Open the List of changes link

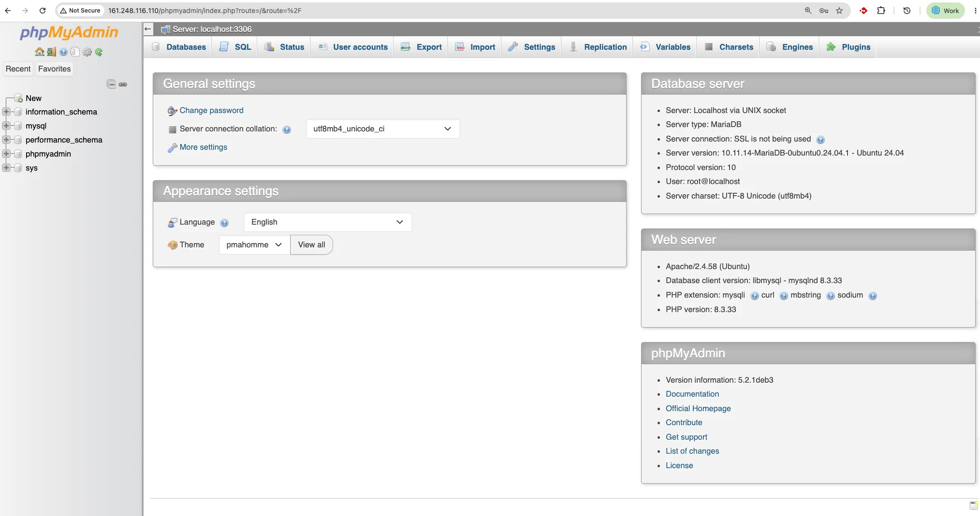pos(692,451)
